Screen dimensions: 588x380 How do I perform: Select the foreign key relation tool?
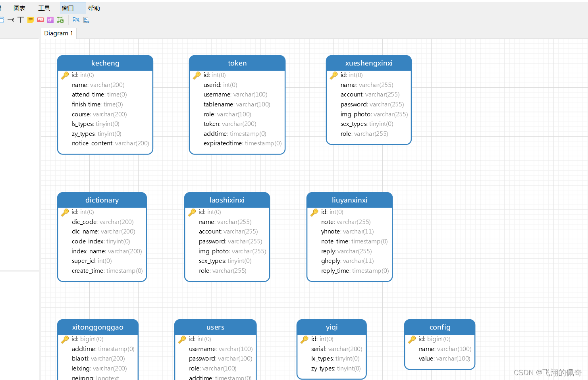click(11, 20)
